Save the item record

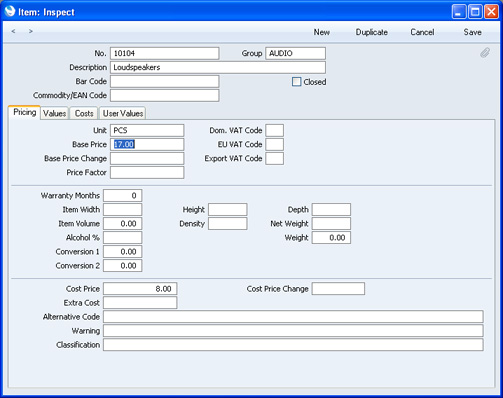(472, 32)
